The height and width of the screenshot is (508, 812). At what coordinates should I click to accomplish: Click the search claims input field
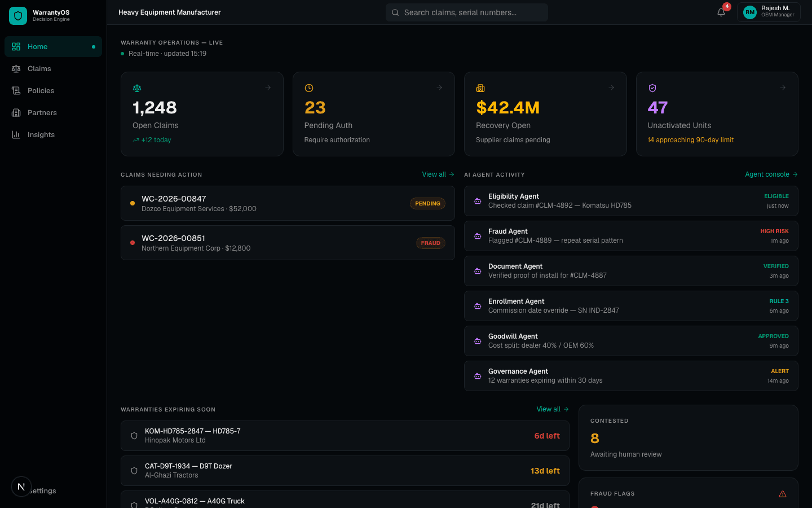point(467,12)
